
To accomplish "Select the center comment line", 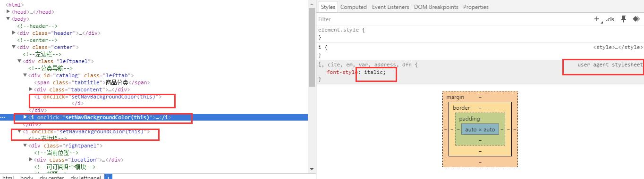I will tap(37, 40).
